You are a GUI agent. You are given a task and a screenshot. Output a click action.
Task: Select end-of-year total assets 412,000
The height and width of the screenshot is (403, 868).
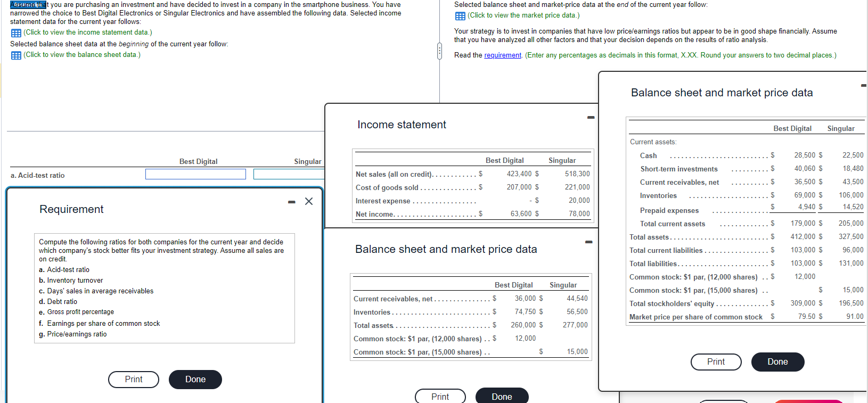pos(803,237)
